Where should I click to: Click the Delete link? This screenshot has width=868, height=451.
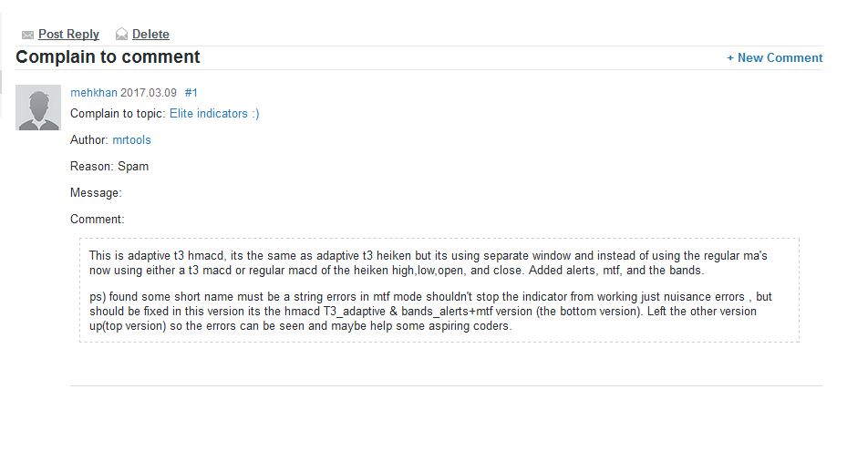click(150, 35)
